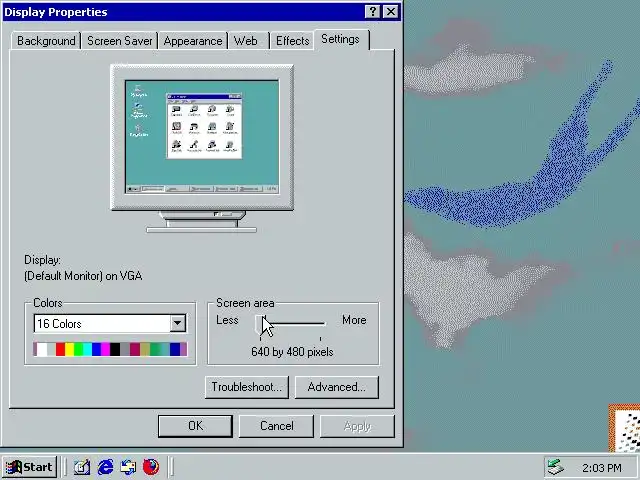Select the Settings tab
This screenshot has width=640, height=480.
[x=341, y=40]
